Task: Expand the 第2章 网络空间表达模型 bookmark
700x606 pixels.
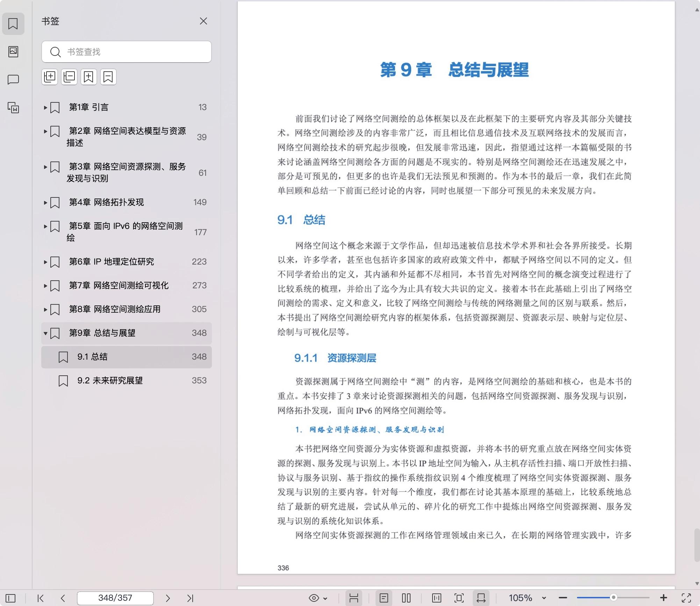Action: coord(45,131)
